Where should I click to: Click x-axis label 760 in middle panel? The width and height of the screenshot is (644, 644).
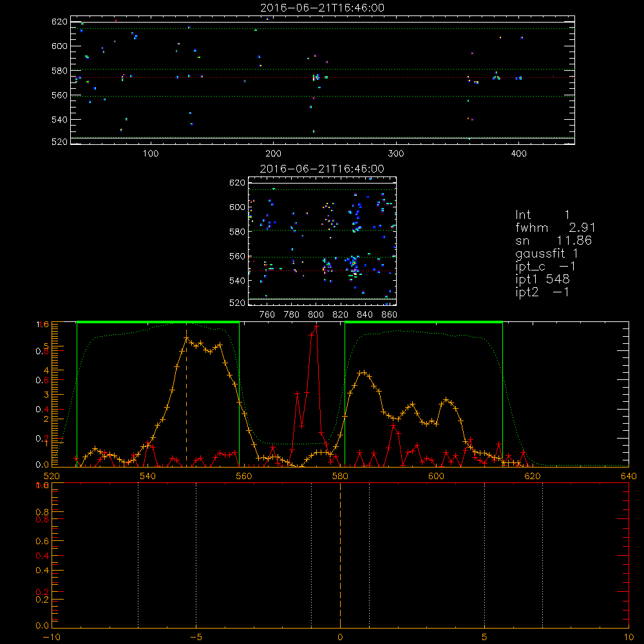click(267, 315)
